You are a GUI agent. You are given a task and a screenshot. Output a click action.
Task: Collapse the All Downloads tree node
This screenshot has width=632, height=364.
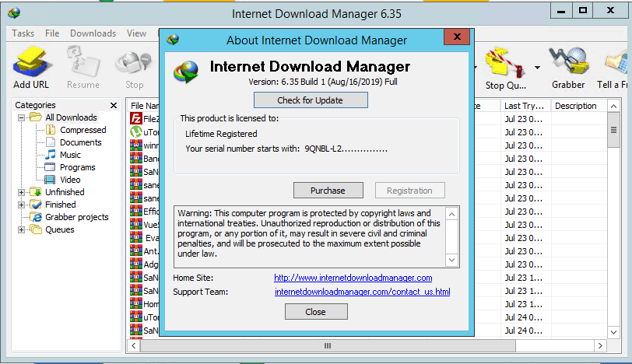pos(21,117)
